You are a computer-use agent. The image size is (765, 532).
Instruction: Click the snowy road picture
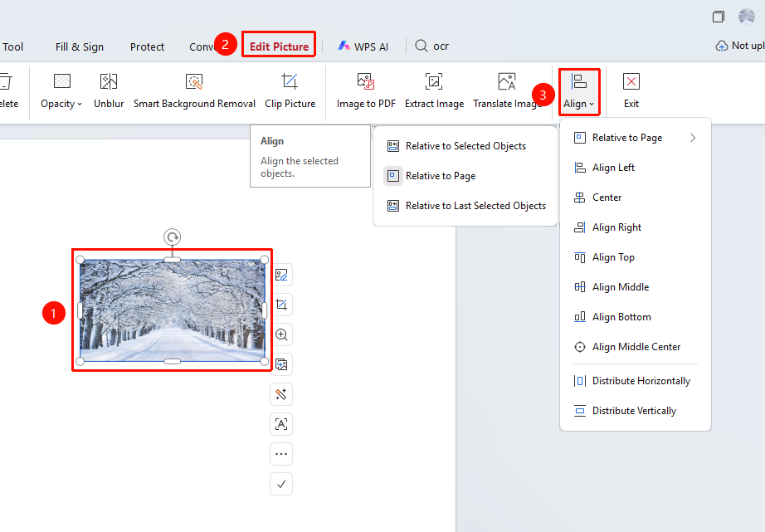click(x=173, y=310)
